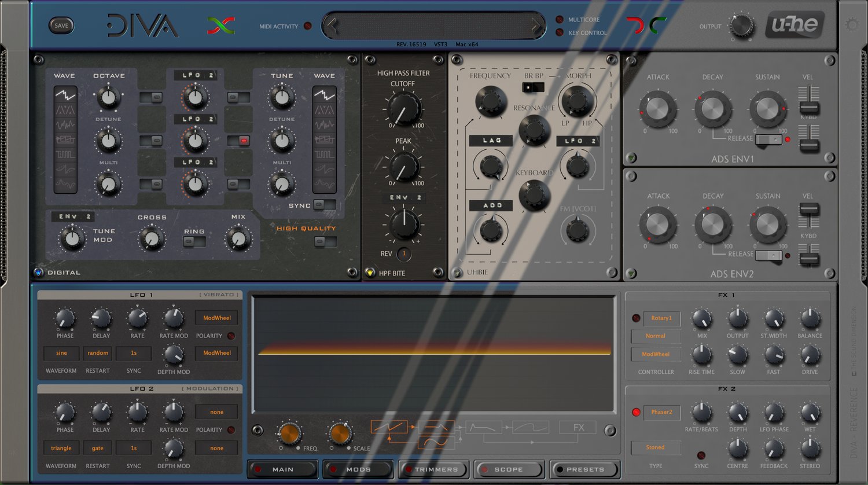Open the UHBIE filter module selector
Image resolution: width=868 pixels, height=485 pixels.
pos(457,272)
